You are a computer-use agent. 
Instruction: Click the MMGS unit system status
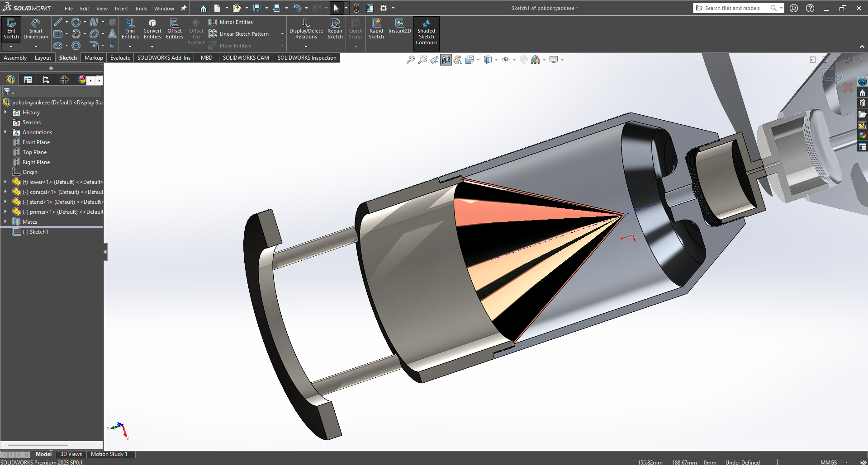point(829,462)
